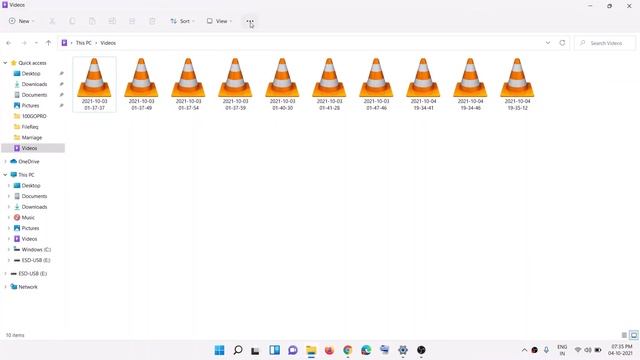Open Task View from the taskbar
The height and width of the screenshot is (360, 640).
pos(256,350)
